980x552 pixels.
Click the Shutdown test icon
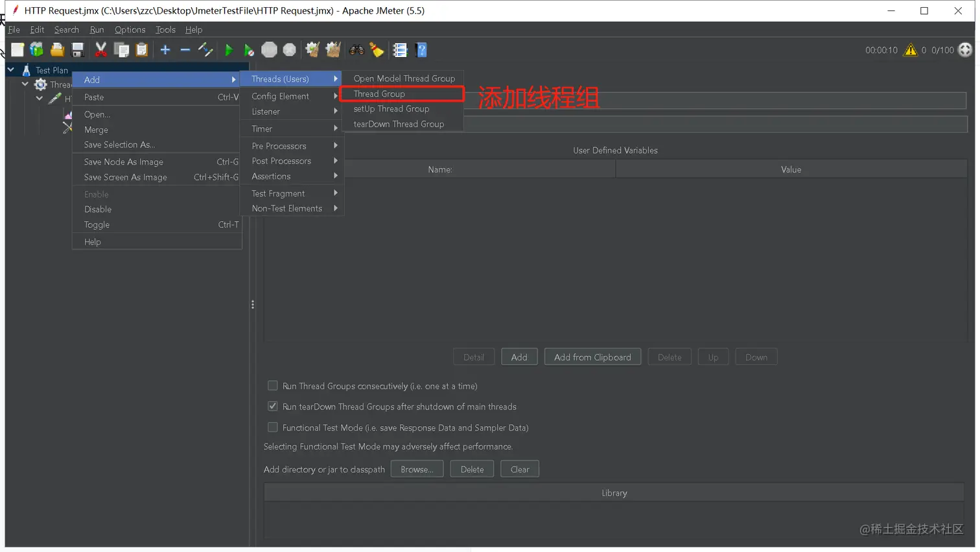tap(290, 50)
